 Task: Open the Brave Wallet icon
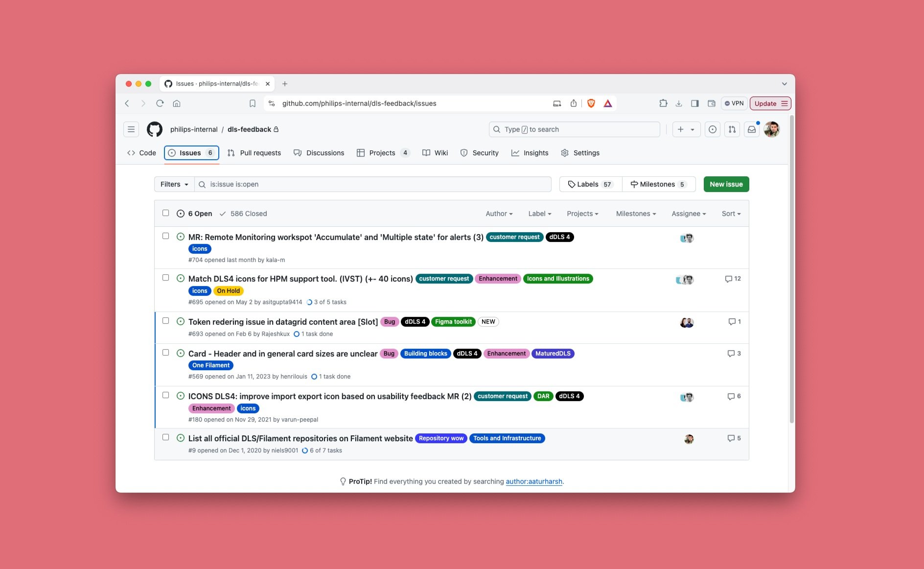pos(712,103)
